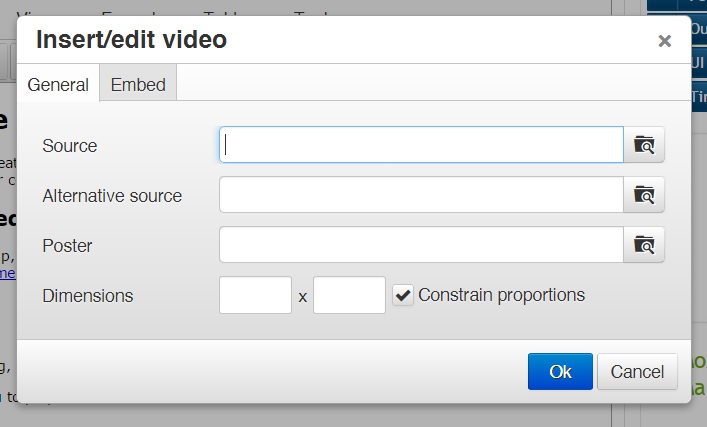
Task: Browse files for Alternative source field
Action: tap(644, 195)
